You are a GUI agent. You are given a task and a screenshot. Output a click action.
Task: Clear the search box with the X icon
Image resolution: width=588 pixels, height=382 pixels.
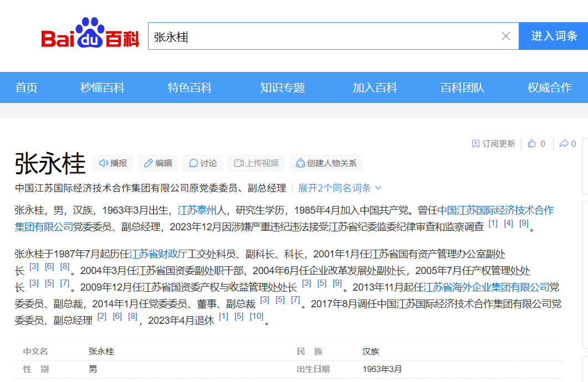pyautogui.click(x=506, y=36)
